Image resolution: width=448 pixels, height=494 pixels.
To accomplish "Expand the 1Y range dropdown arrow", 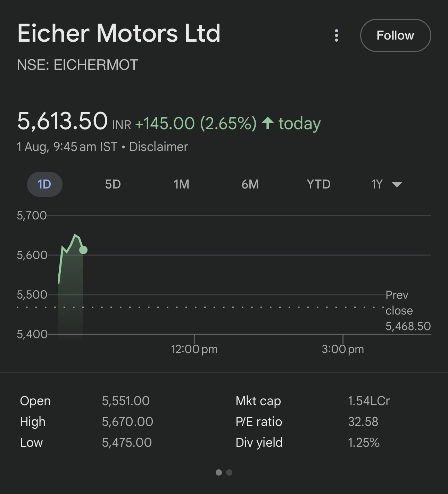I will [397, 184].
